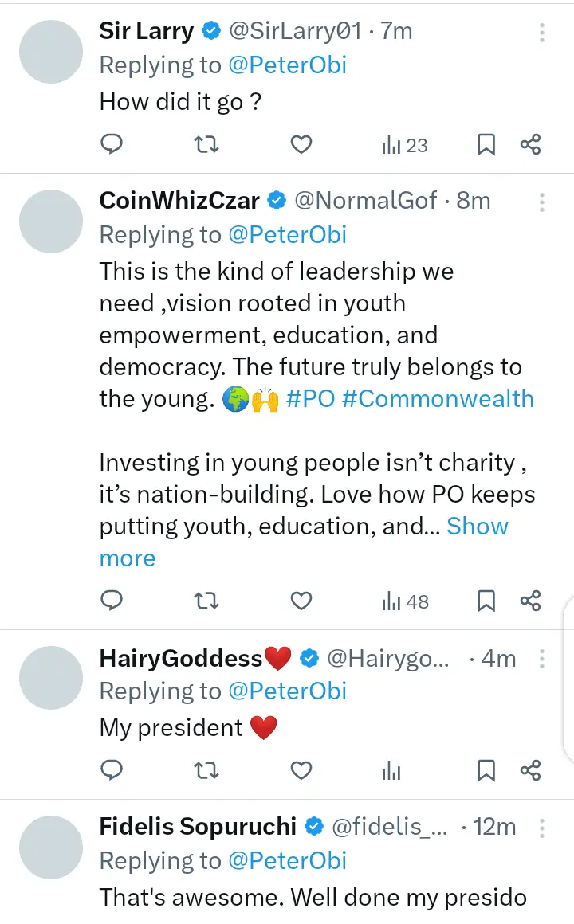Image resolution: width=574 pixels, height=924 pixels.
Task: Open more options for Sir Larry's tweet
Action: coord(541,33)
